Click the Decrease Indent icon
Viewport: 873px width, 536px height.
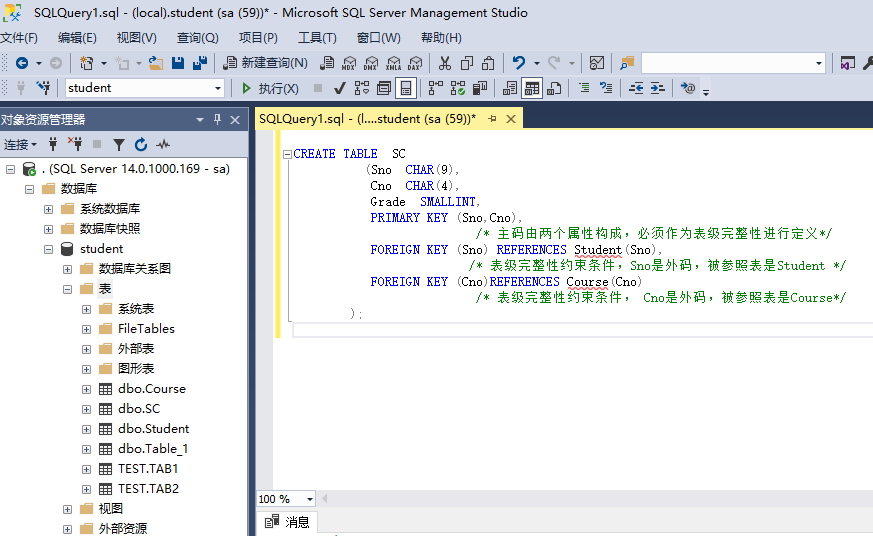coord(636,88)
